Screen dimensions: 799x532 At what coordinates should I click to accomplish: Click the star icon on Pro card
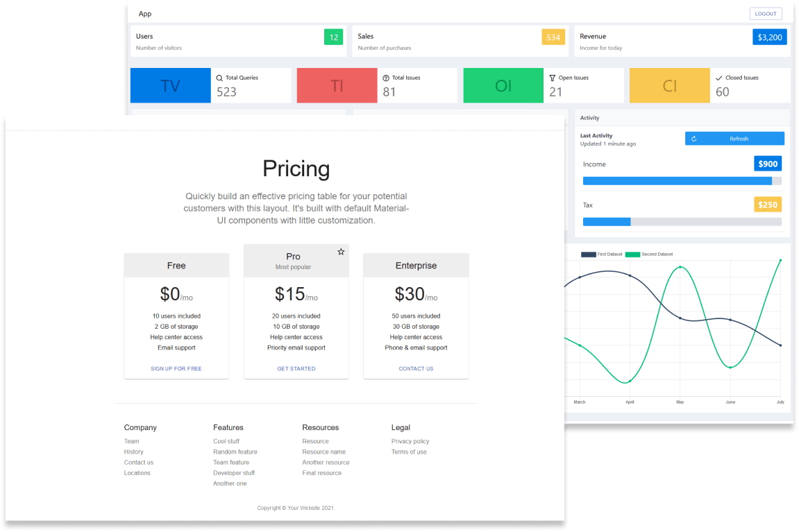click(x=341, y=252)
